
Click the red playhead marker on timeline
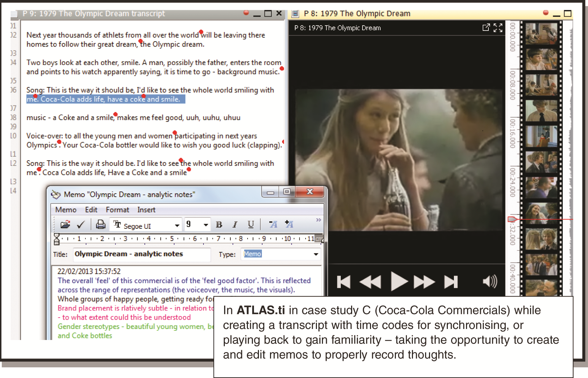tap(512, 219)
